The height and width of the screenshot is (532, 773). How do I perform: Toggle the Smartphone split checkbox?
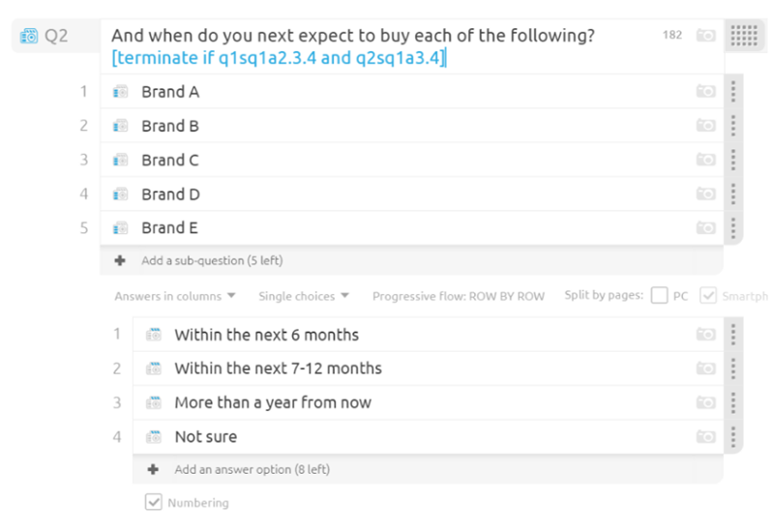coord(708,296)
